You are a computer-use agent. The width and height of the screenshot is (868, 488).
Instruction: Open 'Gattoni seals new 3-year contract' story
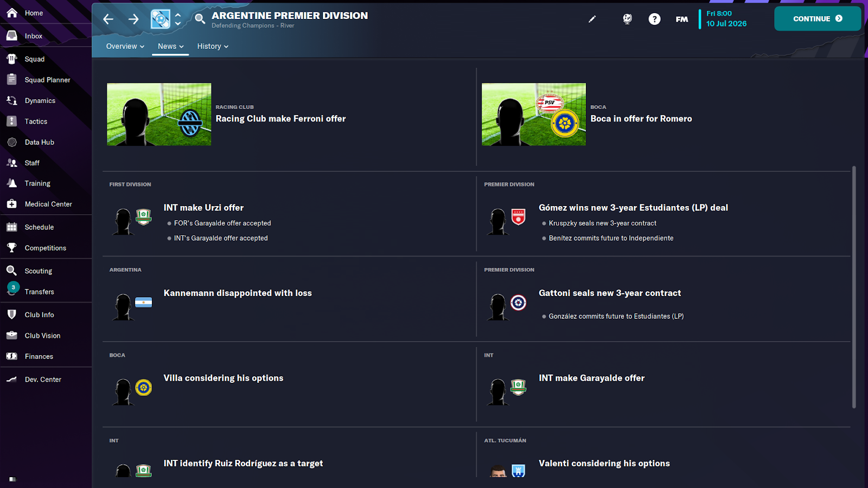(x=610, y=293)
